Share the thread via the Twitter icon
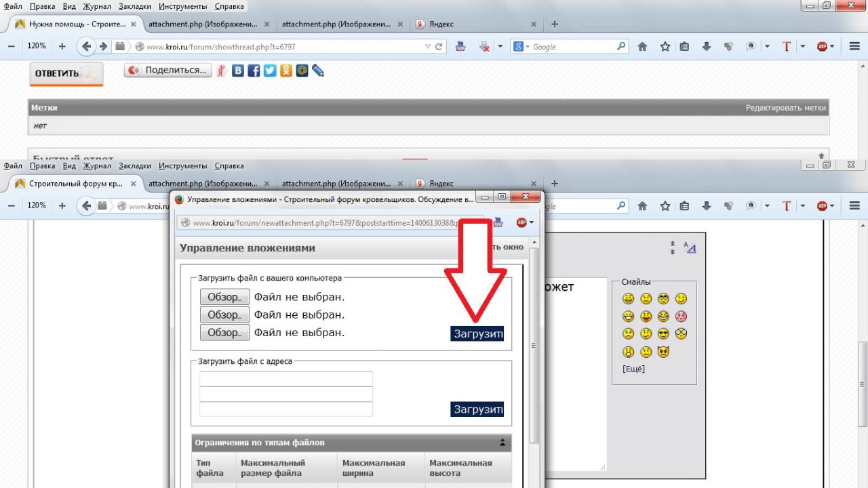This screenshot has height=488, width=868. [270, 70]
